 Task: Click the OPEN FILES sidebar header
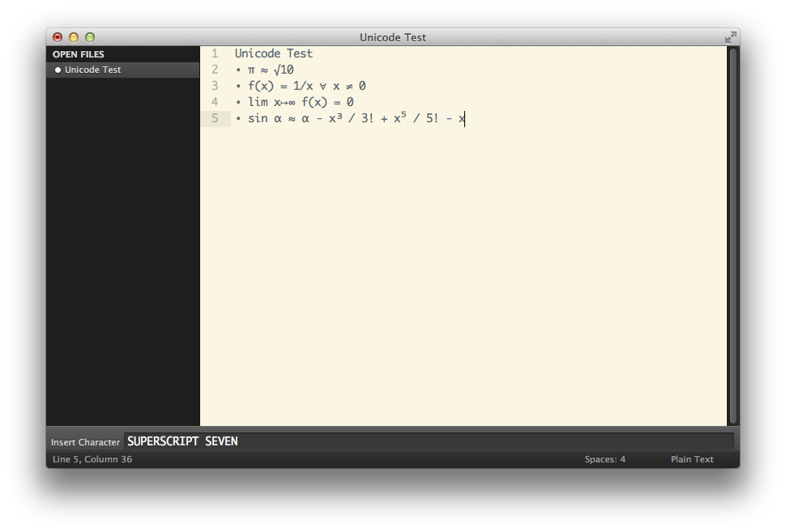click(x=79, y=54)
